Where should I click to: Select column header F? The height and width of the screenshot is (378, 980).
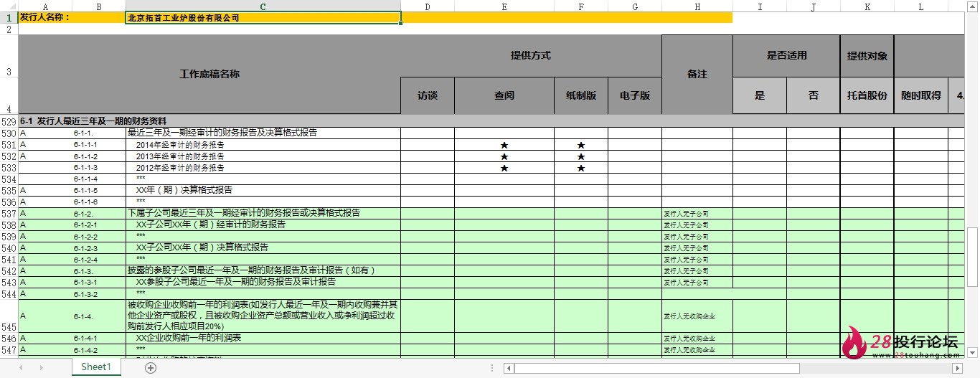point(581,6)
